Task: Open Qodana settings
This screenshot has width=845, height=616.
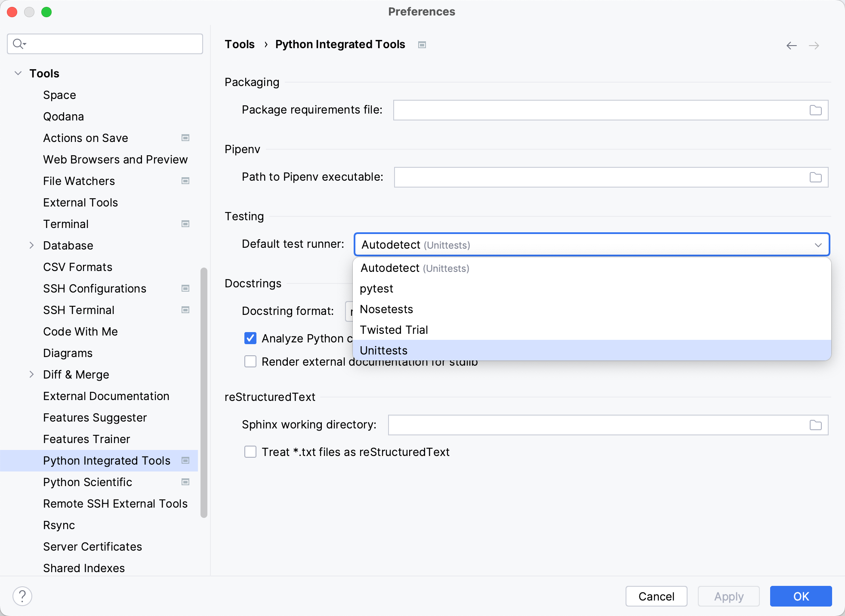Action: [63, 116]
